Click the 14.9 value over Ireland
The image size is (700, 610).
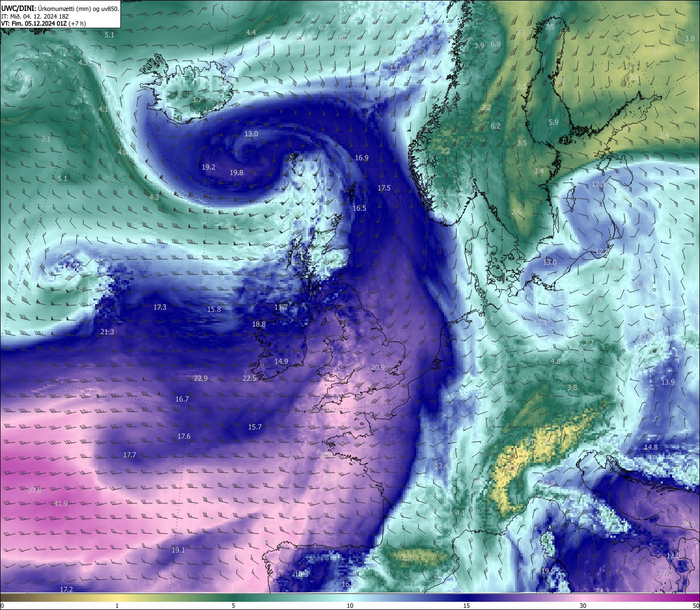[281, 361]
